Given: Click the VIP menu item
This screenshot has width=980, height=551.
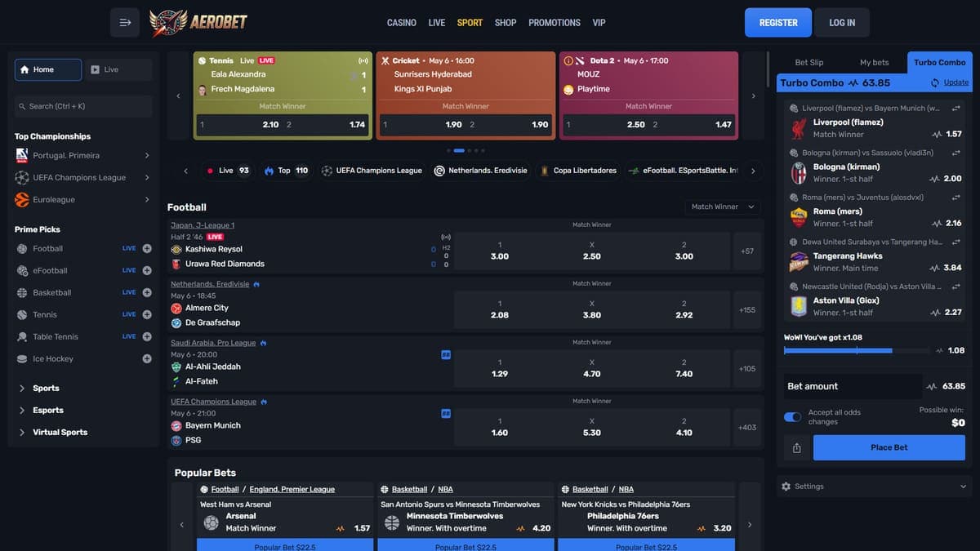Looking at the screenshot, I should [x=599, y=23].
